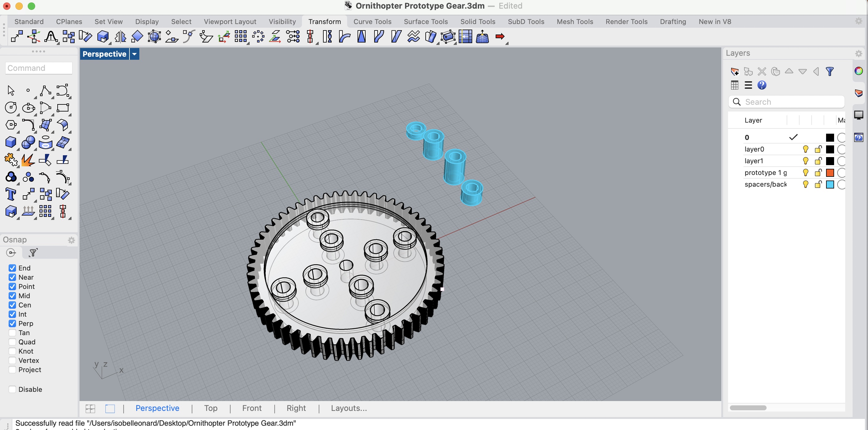868x430 pixels.
Task: Click the Mirror tool icon
Action: [120, 36]
